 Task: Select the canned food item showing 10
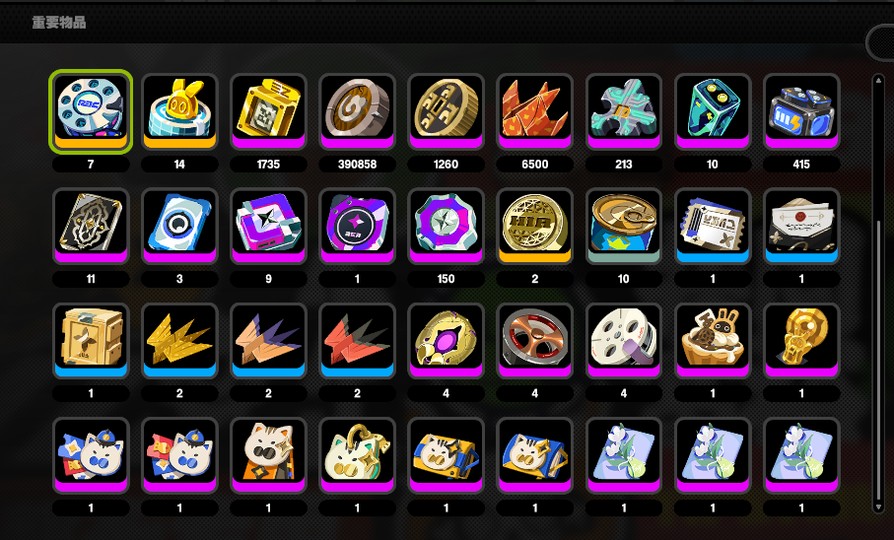click(x=624, y=226)
